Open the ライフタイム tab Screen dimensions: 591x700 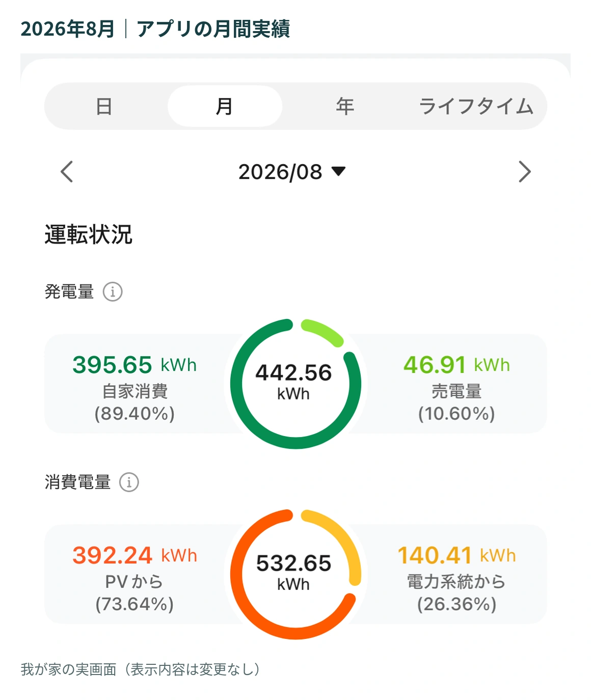pyautogui.click(x=476, y=106)
